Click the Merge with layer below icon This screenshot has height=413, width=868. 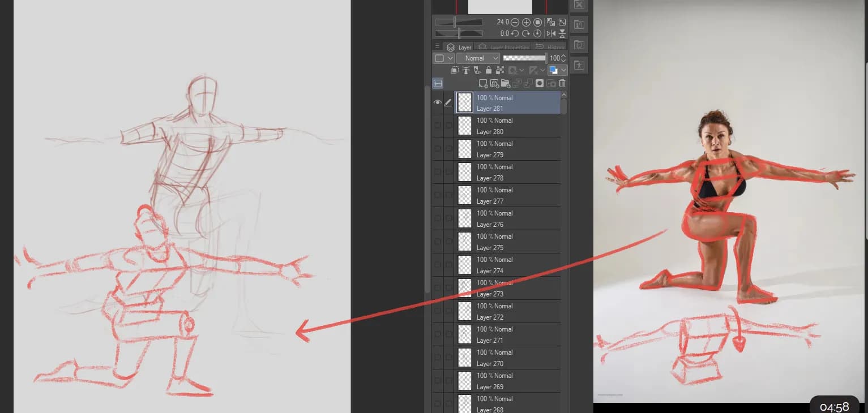coord(528,83)
